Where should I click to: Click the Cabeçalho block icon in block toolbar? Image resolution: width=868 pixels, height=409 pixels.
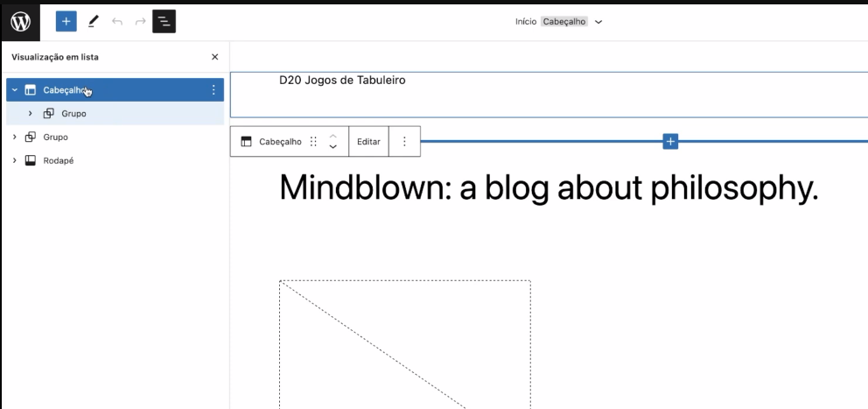pyautogui.click(x=247, y=141)
